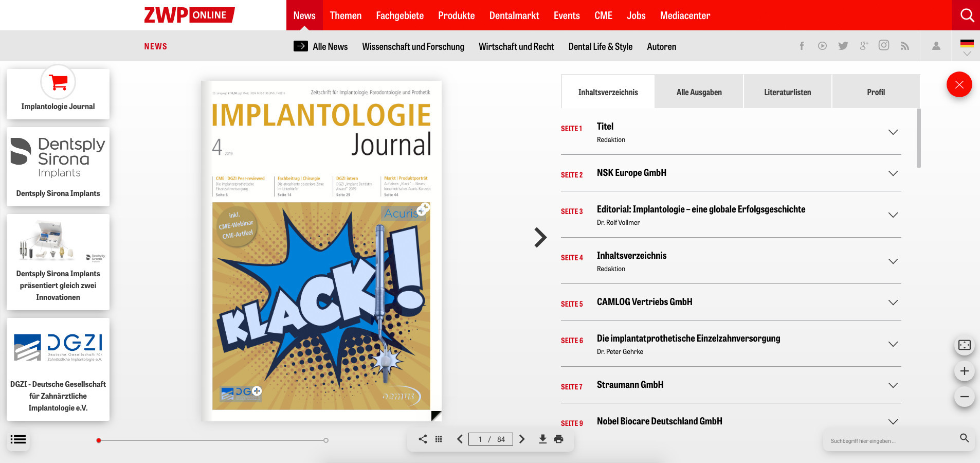980x463 pixels.
Task: Open the user profile login icon
Action: pyautogui.click(x=936, y=46)
